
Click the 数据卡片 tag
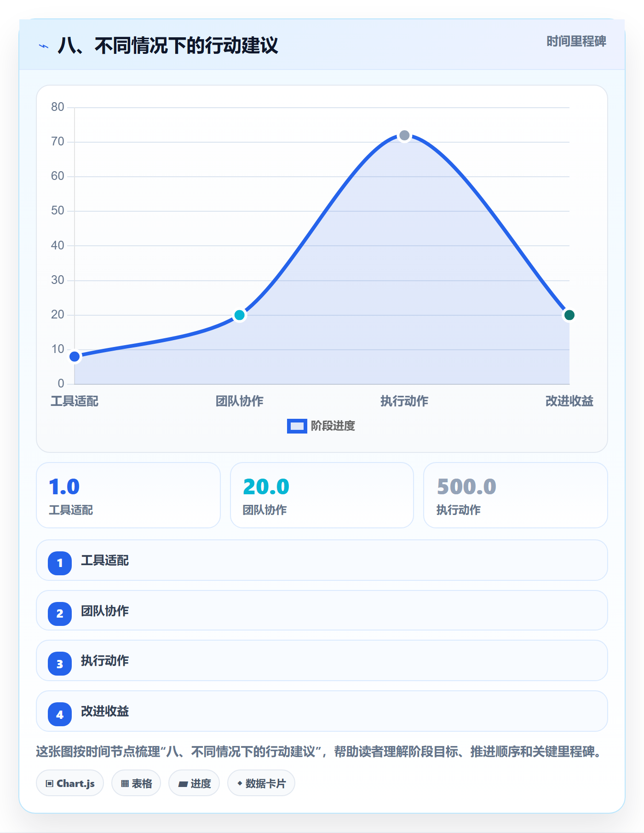click(x=261, y=783)
